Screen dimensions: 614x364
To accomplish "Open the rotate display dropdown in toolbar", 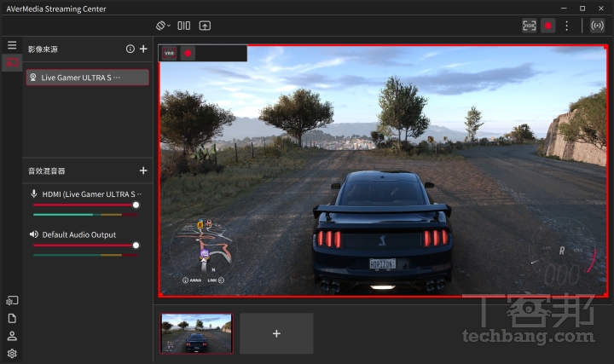I will (164, 26).
